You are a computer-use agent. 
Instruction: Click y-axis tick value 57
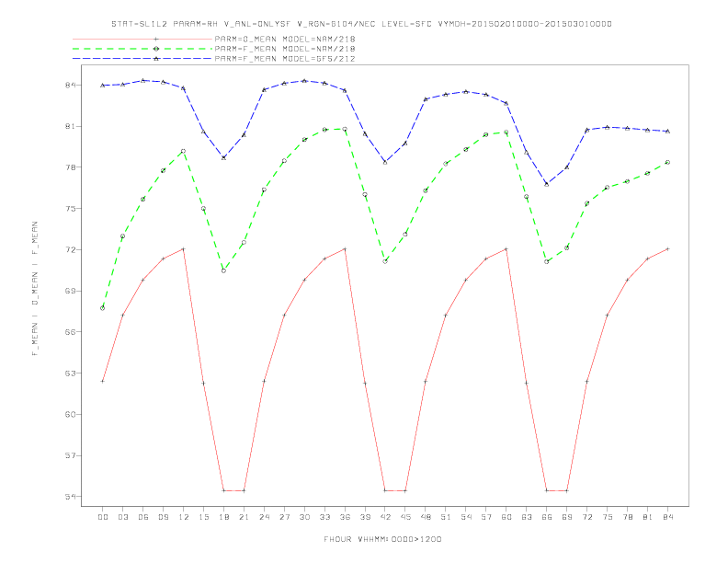tap(70, 455)
